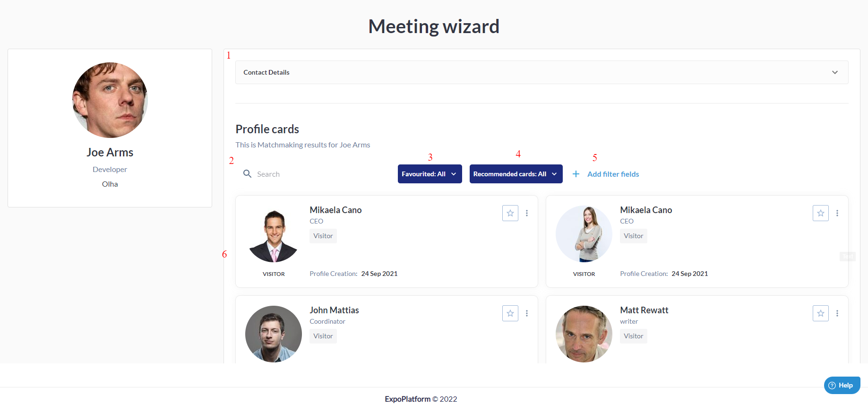This screenshot has width=868, height=404.
Task: Open more options for John Mattias card
Action: 527,313
